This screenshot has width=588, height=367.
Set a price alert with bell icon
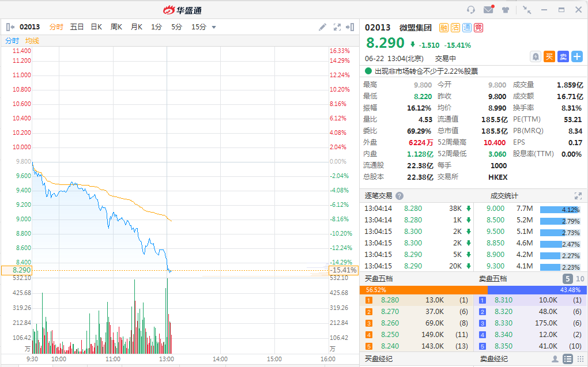[536, 56]
